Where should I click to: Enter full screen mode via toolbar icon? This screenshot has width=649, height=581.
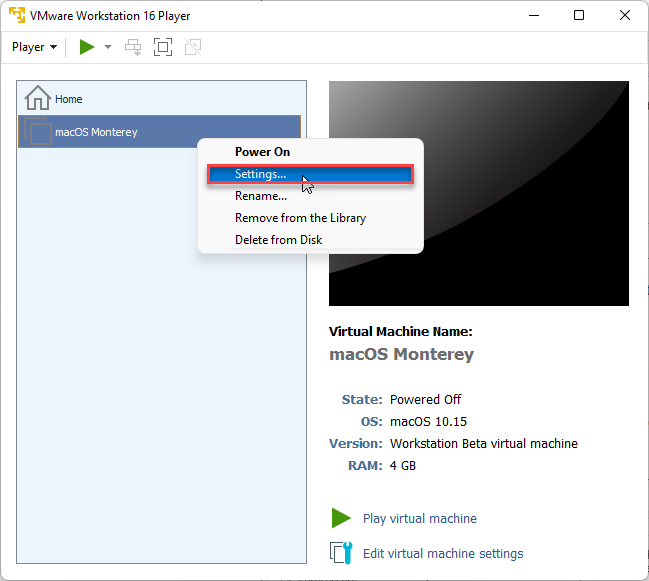[x=163, y=47]
